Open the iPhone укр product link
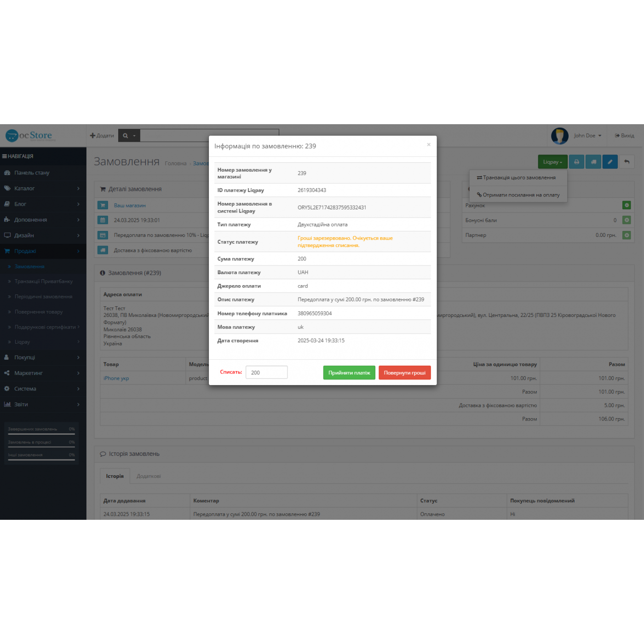This screenshot has height=644, width=644. pos(116,379)
